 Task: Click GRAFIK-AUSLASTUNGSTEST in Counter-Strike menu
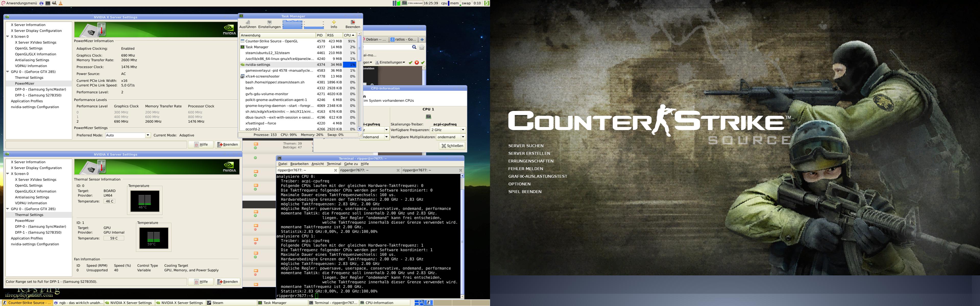click(538, 176)
